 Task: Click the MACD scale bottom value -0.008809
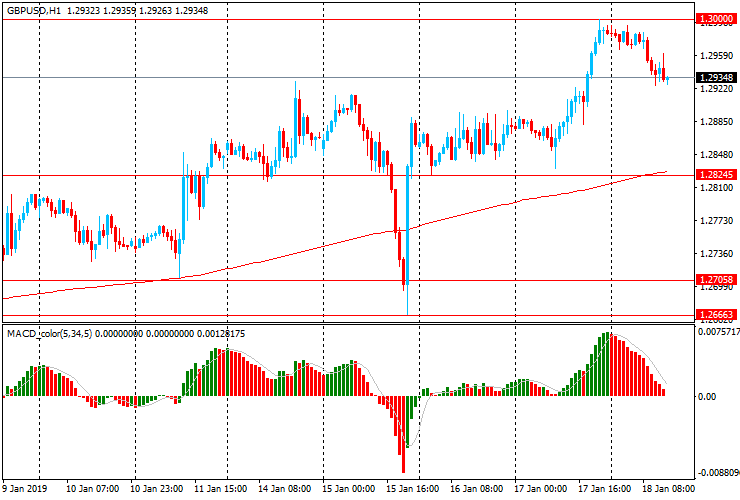[719, 473]
